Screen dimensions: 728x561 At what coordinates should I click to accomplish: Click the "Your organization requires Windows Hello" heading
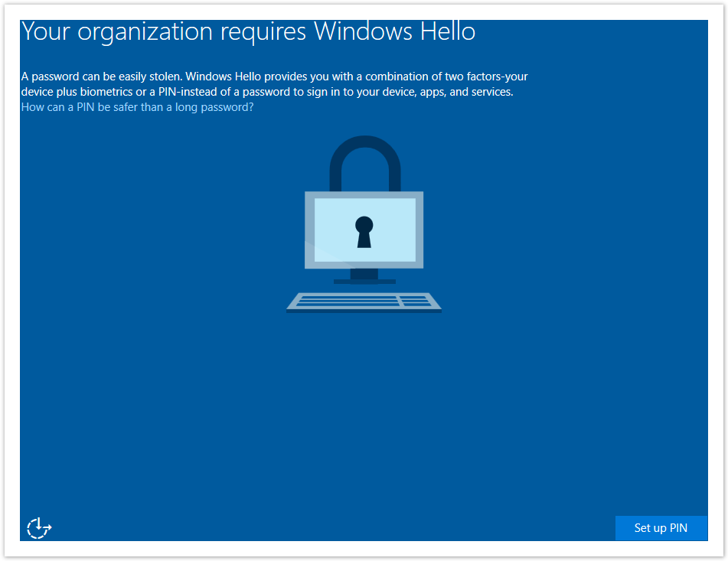coord(248,31)
